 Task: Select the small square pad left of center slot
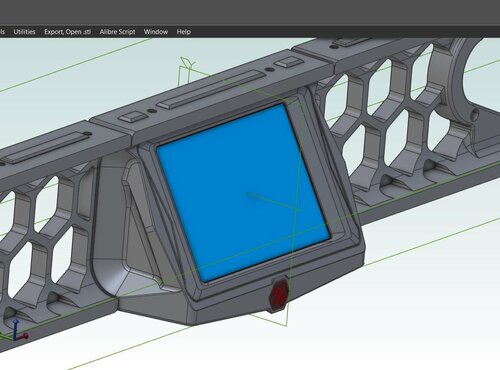133,117
